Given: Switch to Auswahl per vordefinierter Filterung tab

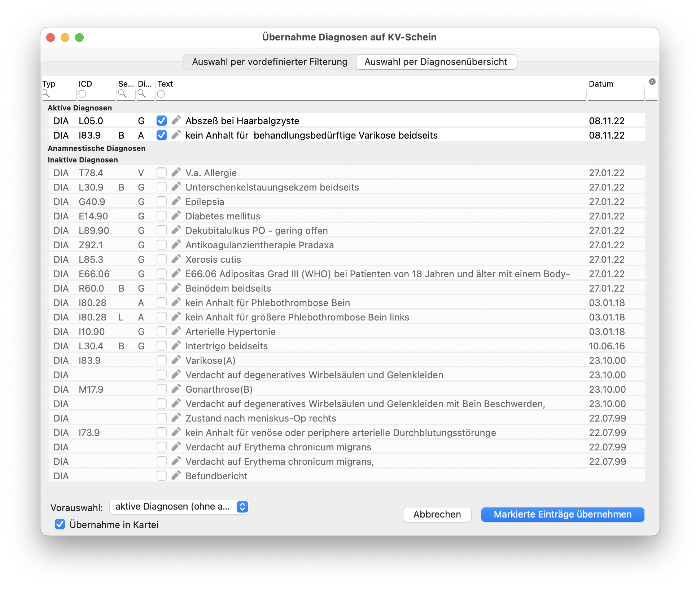Looking at the screenshot, I should [x=270, y=62].
